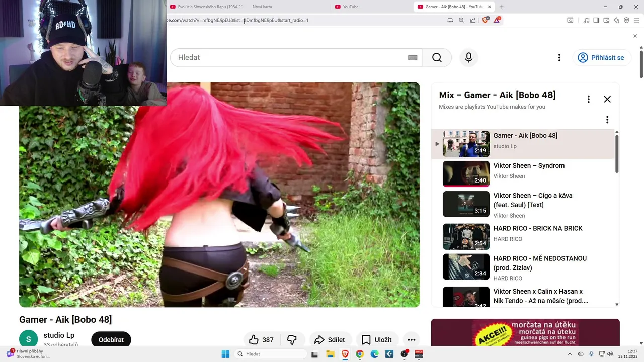This screenshot has height=362, width=644.
Task: Play Viktor Sheen – Cígo a káva thumbnail
Action: pyautogui.click(x=466, y=204)
